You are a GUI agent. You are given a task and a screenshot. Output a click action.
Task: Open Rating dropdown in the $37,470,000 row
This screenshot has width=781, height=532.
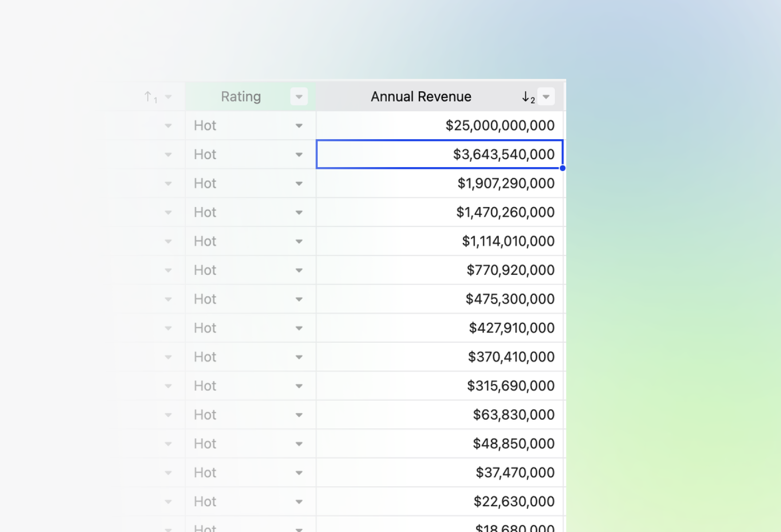299,473
